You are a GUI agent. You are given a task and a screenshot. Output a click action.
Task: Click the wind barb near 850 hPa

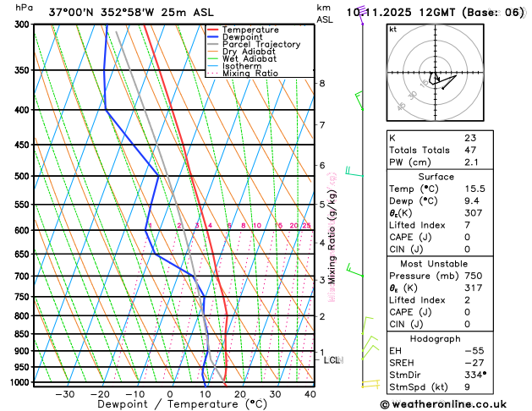coord(367,326)
